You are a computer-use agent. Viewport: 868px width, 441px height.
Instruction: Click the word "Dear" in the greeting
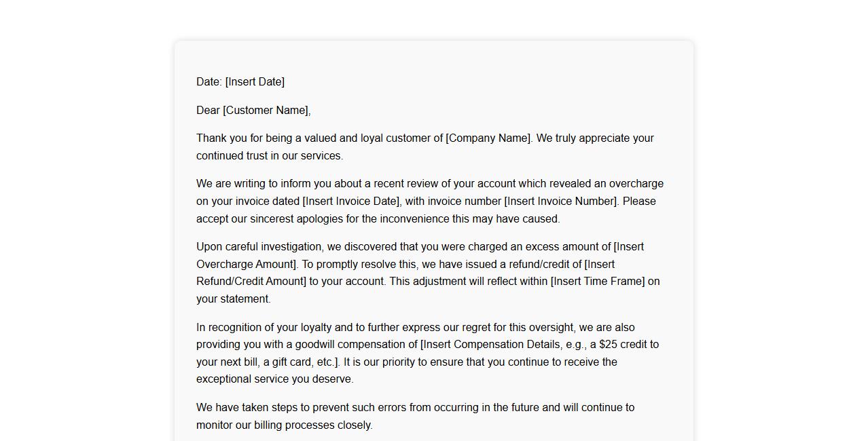pos(208,111)
